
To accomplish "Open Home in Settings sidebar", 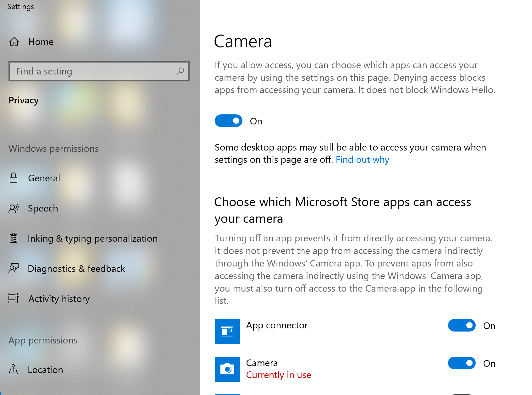I will [x=100, y=41].
